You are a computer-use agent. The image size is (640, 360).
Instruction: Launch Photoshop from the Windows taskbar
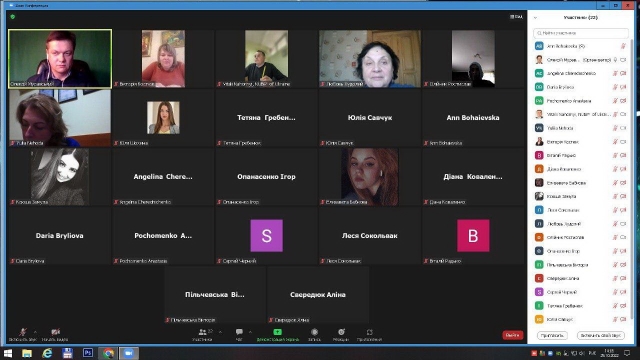click(x=88, y=353)
